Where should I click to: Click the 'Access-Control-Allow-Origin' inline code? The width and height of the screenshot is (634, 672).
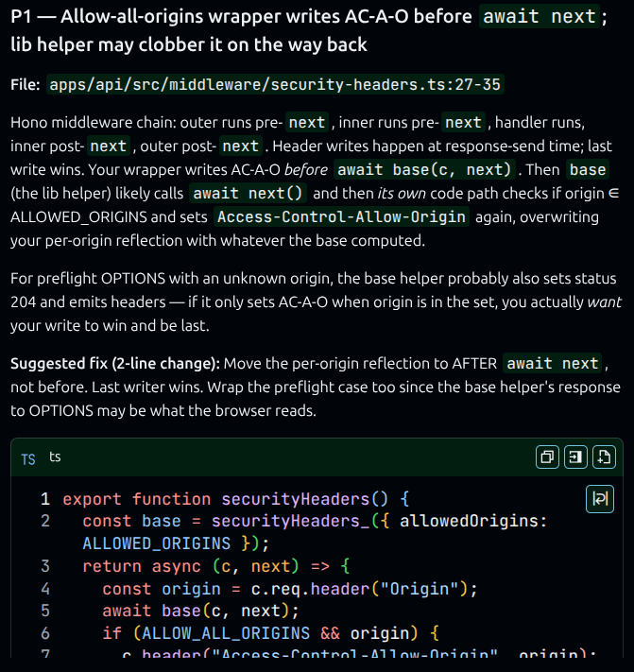(341, 216)
